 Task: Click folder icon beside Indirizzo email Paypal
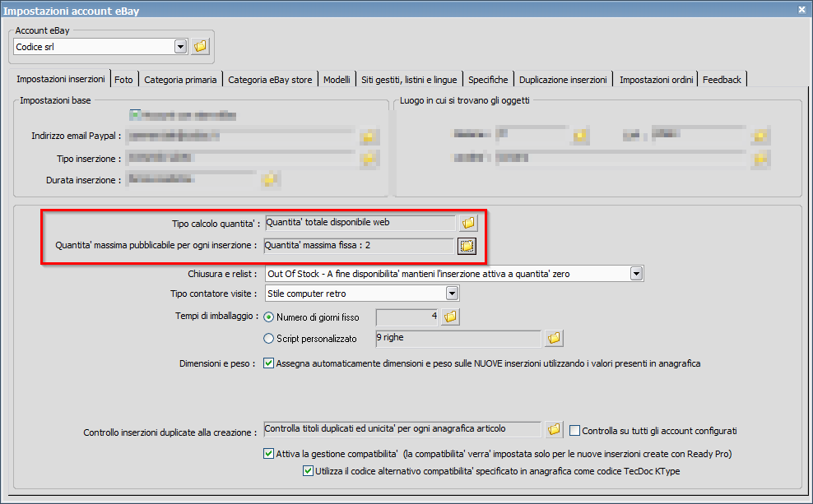pos(369,136)
